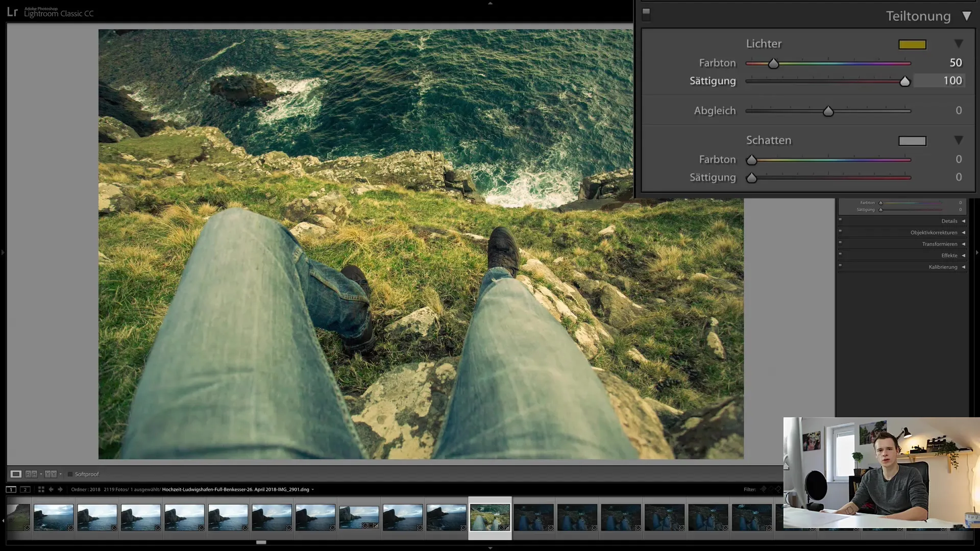This screenshot has height=551, width=980.
Task: Click the Schatten Farbton slider handle
Action: [x=751, y=160]
